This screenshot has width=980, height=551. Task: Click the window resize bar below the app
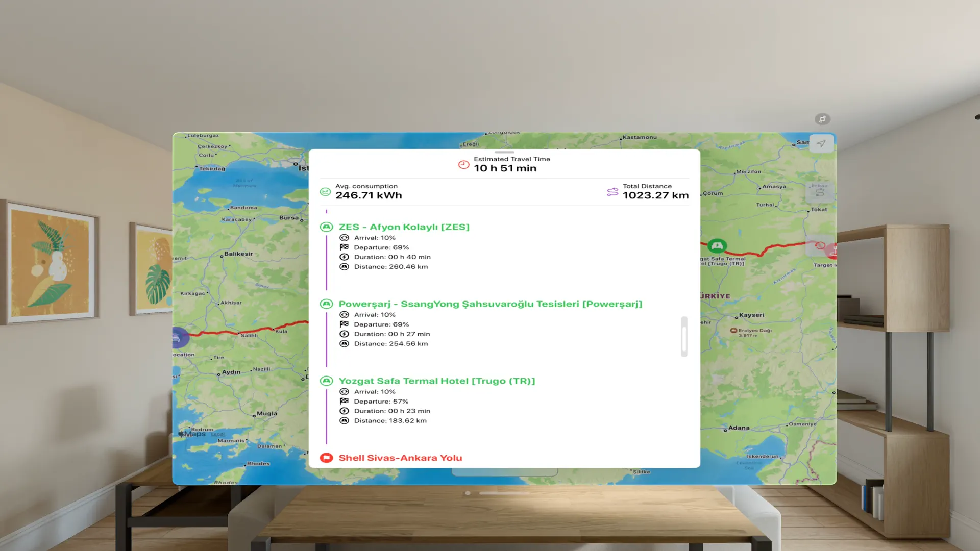tap(504, 493)
